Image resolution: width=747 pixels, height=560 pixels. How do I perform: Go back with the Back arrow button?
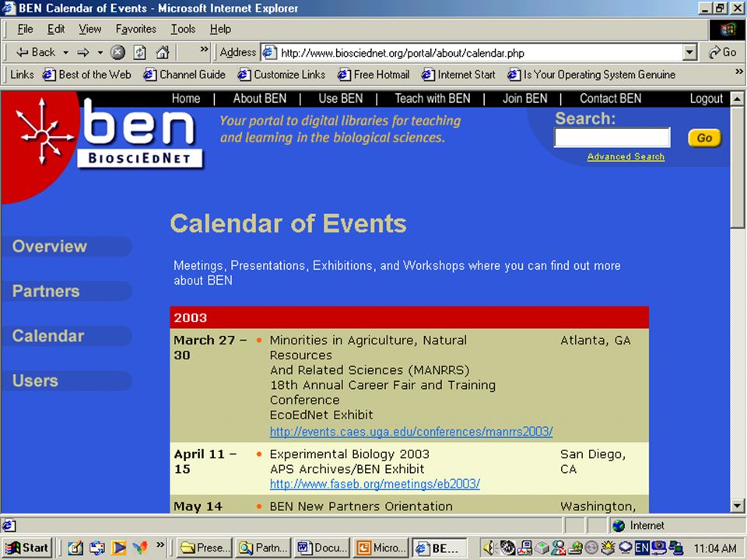pos(35,52)
